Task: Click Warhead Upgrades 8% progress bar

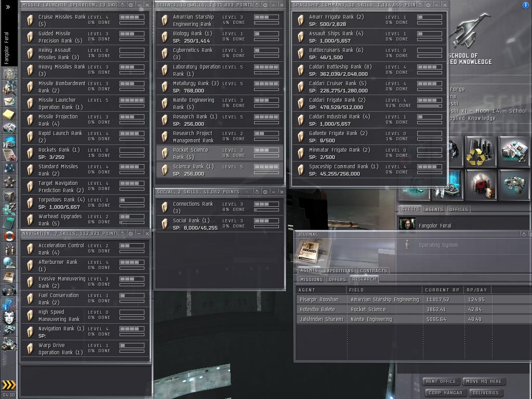Action: [131, 222]
